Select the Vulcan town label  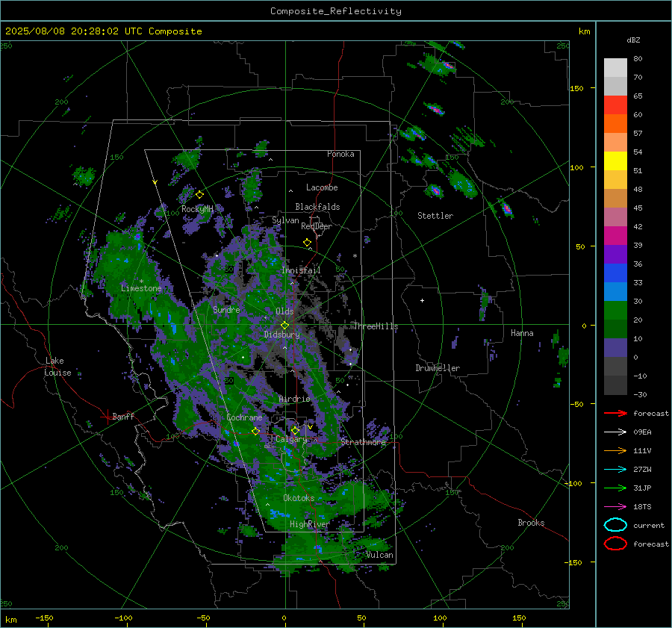pos(379,555)
